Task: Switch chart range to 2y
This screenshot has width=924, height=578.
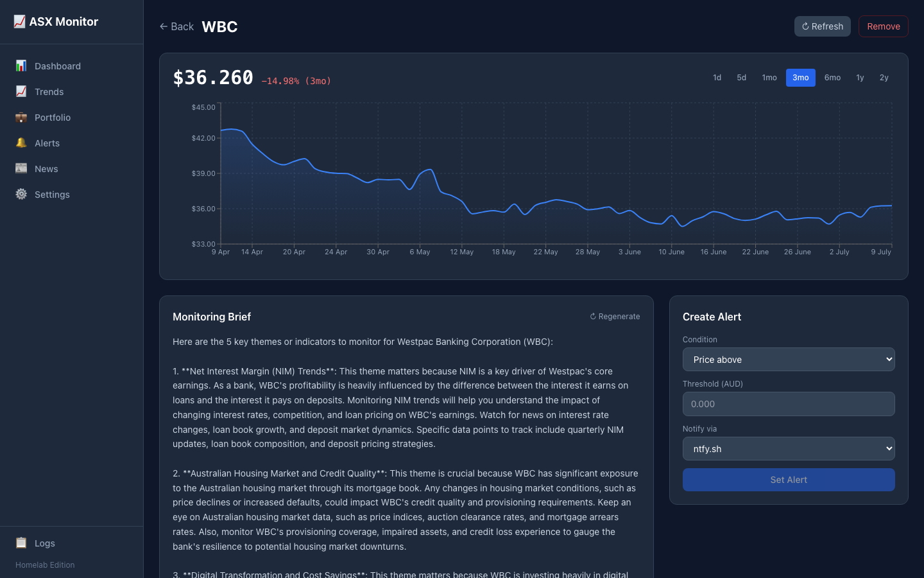Action: (x=884, y=78)
